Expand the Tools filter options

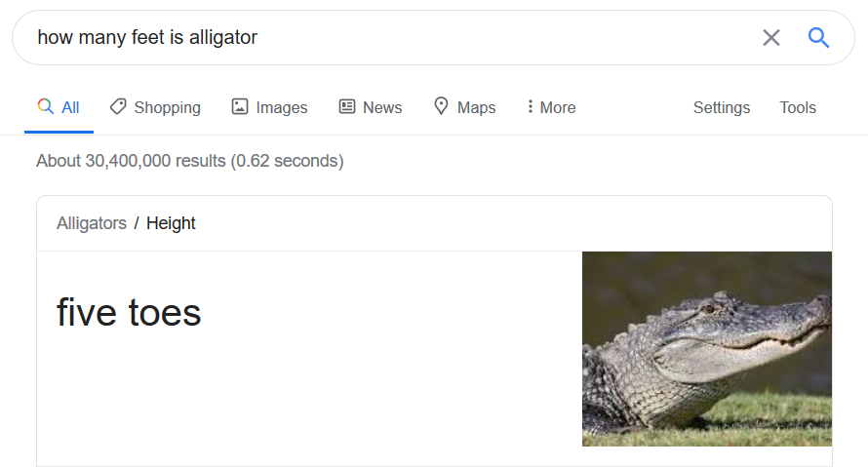(798, 107)
